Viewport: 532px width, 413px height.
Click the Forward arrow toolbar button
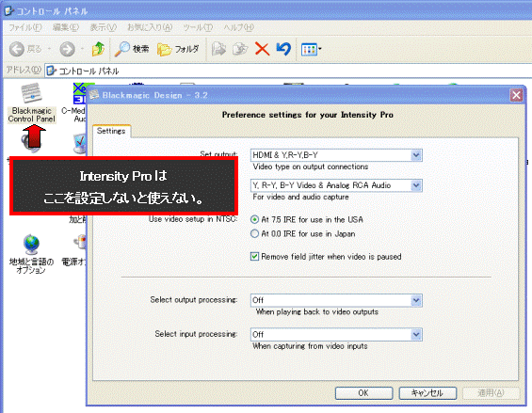coord(67,50)
